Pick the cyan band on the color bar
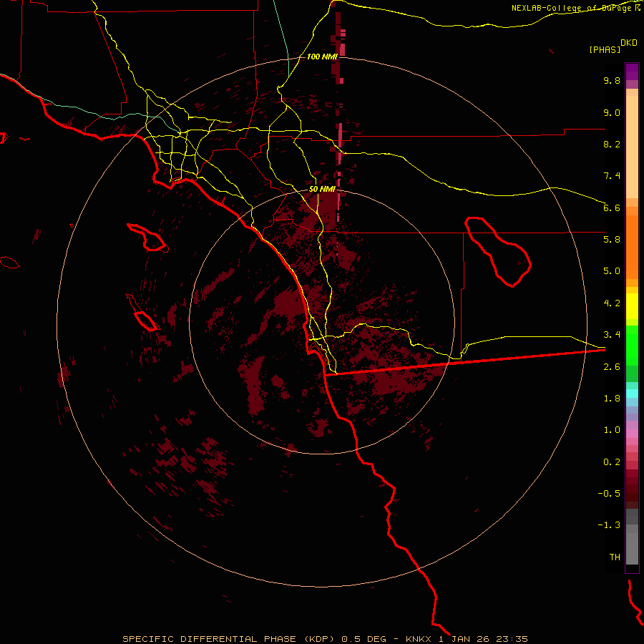 click(x=632, y=394)
